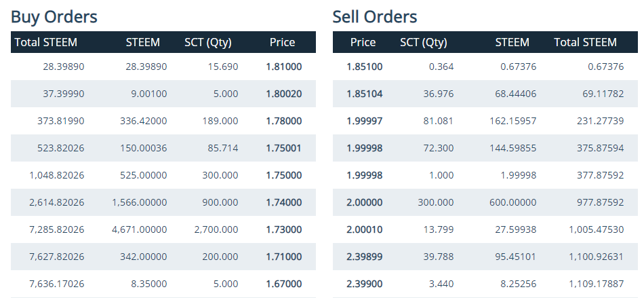Click the SCT (Qty) header under Sell Orders

coord(424,42)
